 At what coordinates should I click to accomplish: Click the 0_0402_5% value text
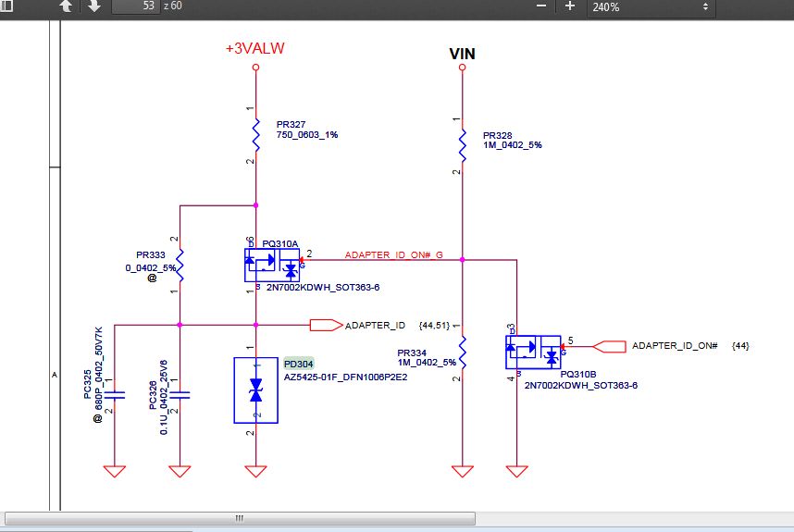tap(151, 267)
